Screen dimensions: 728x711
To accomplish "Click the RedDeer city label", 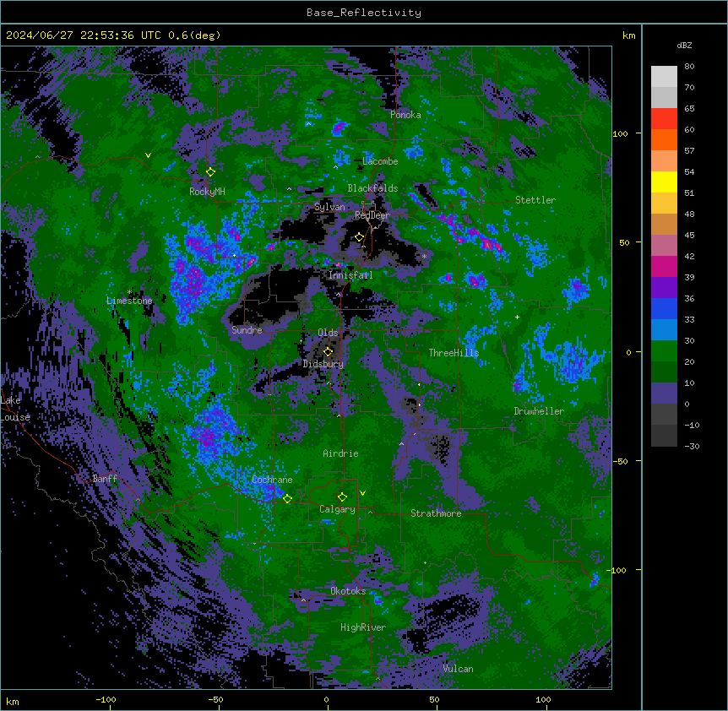I will [372, 215].
